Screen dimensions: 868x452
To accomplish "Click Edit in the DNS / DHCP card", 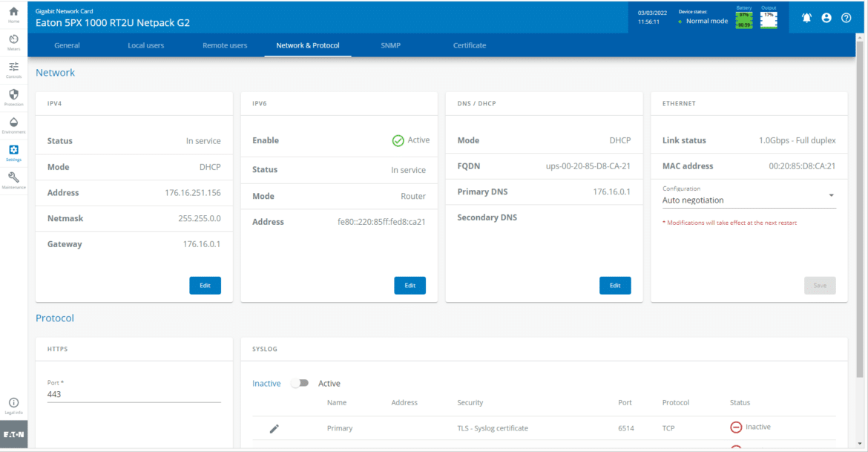I will [x=615, y=285].
